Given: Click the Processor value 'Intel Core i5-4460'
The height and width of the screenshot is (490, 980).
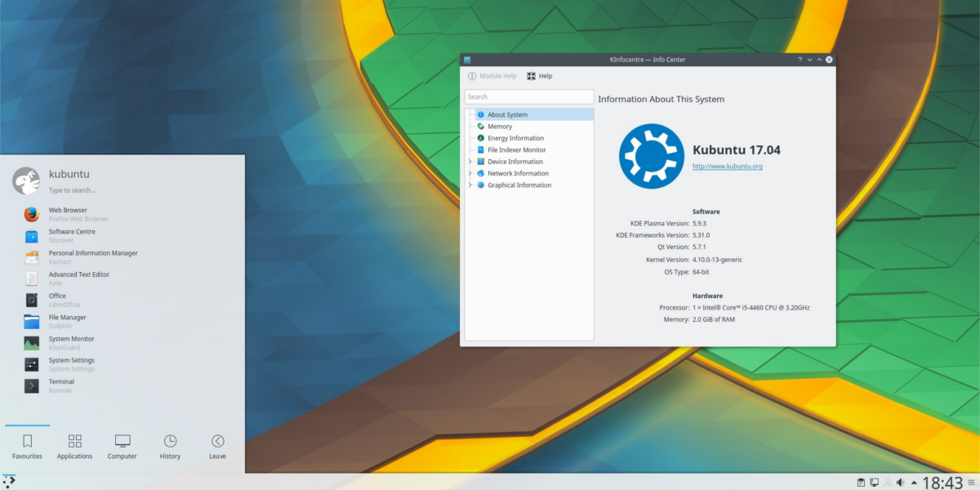Looking at the screenshot, I should tap(751, 308).
